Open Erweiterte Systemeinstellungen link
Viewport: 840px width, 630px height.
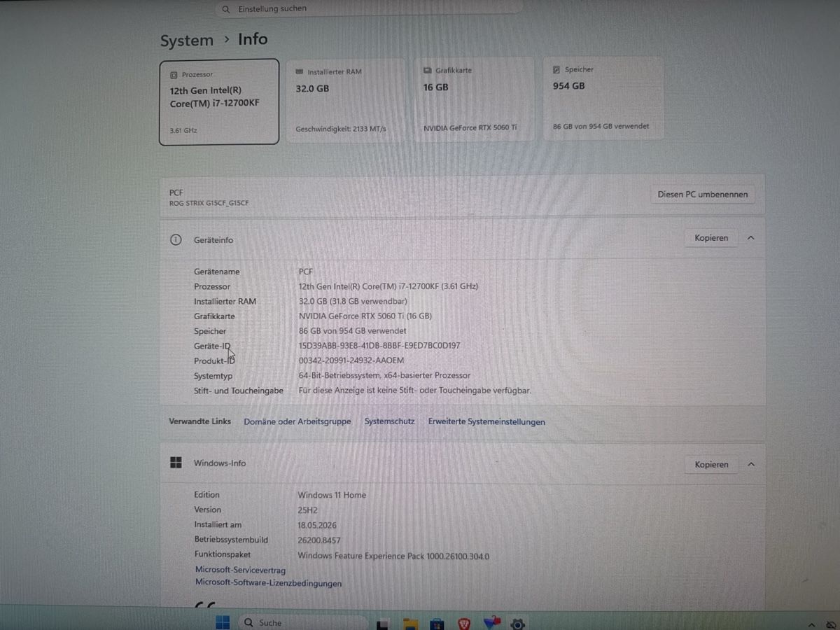click(486, 422)
